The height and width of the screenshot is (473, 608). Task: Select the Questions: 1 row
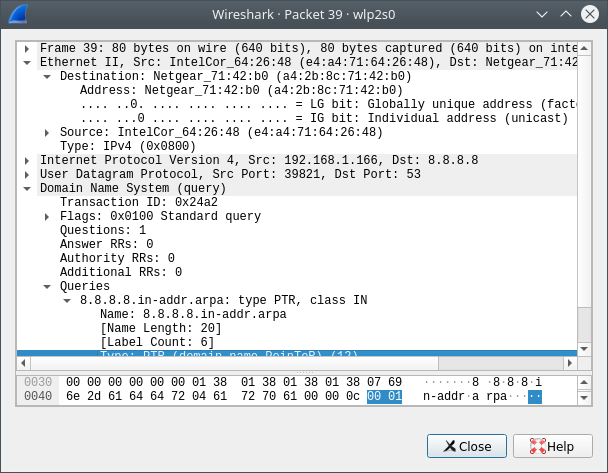[x=297, y=230]
